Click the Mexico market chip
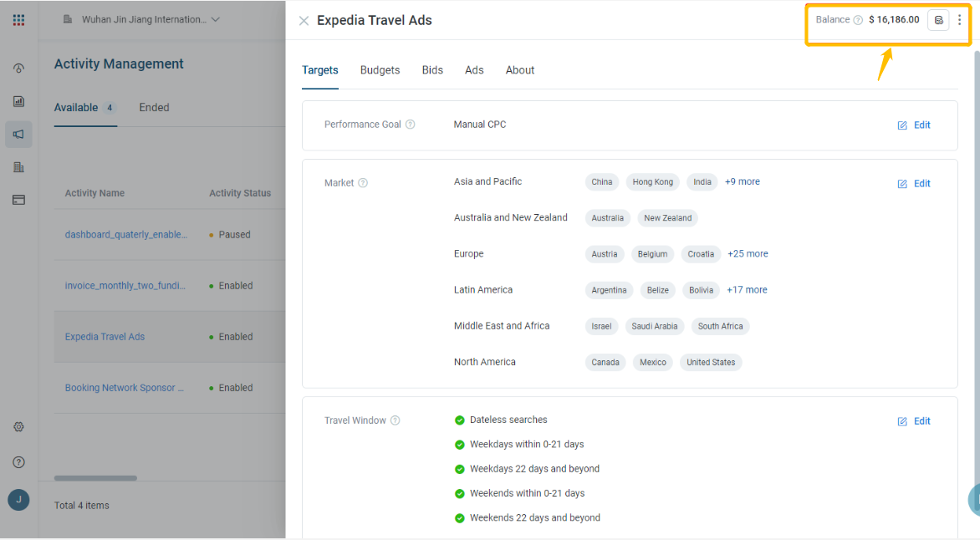The image size is (980, 540). (652, 363)
